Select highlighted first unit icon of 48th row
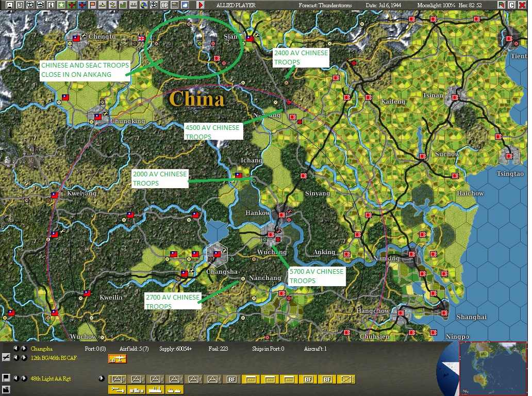Image resolution: width=532 pixels, height=396 pixels. click(x=118, y=379)
